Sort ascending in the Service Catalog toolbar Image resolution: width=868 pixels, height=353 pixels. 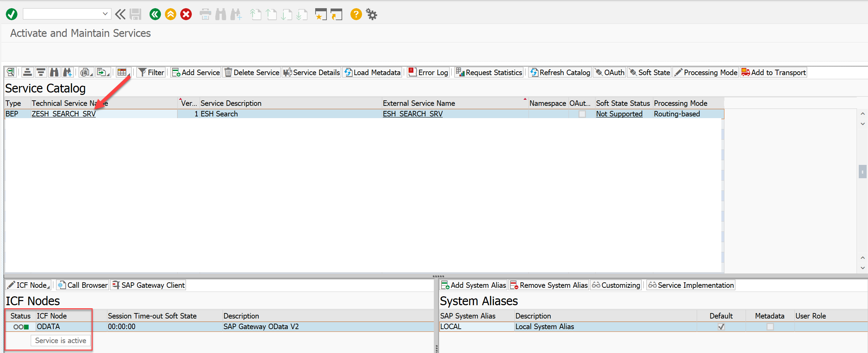(27, 72)
